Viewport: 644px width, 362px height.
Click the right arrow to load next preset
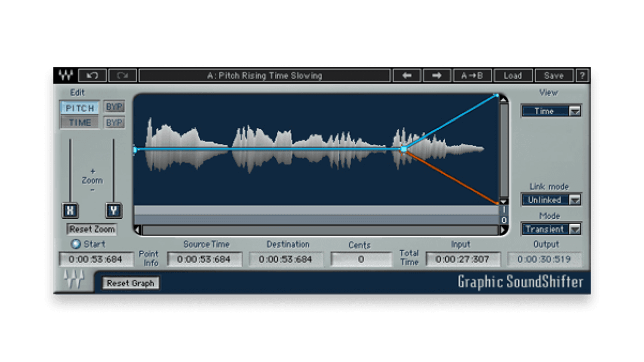(x=437, y=75)
